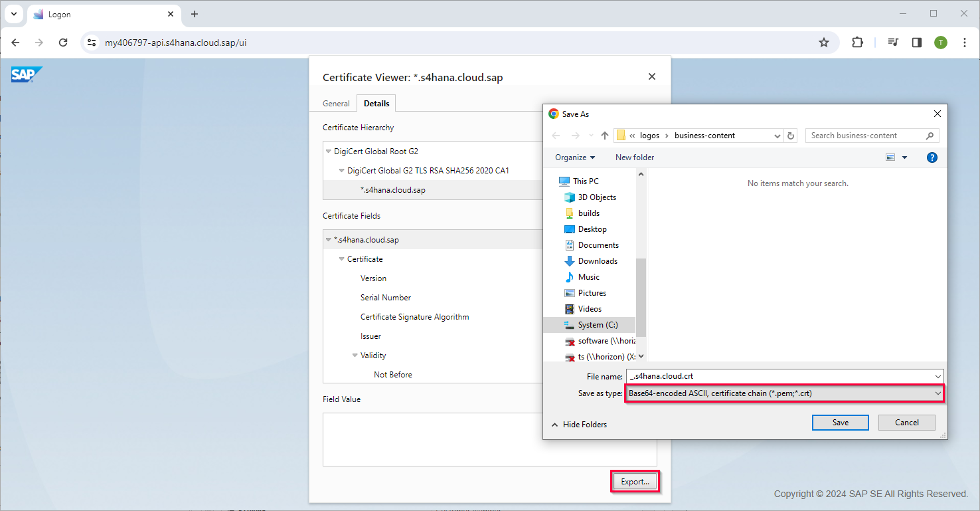Open recent locations dropdown in Save As
This screenshot has height=511, width=980.
coord(591,136)
